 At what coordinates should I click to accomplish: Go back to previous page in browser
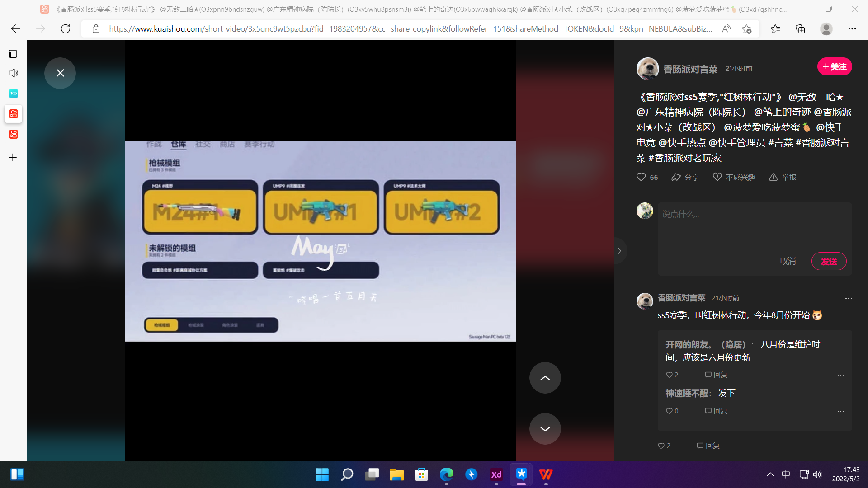tap(16, 29)
